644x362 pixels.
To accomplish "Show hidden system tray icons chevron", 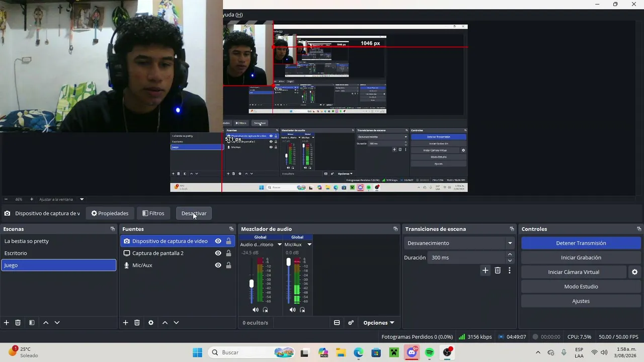I will click(538, 352).
